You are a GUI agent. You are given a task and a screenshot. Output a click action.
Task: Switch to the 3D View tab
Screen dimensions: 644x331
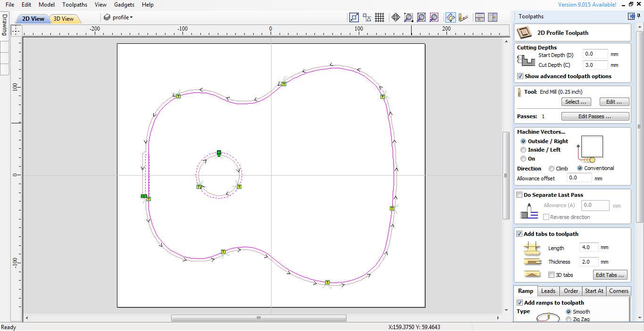(x=64, y=19)
